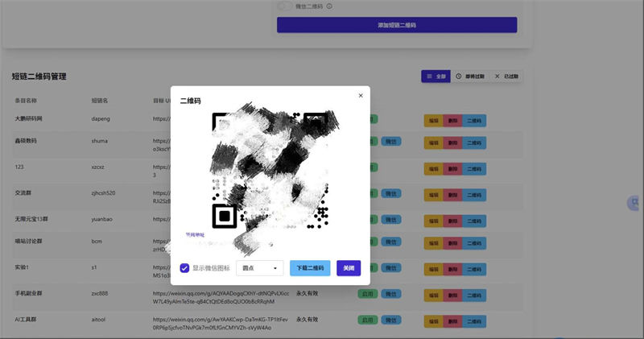The height and width of the screenshot is (339, 644).
Task: Click the info icon beside 微信二维码
Action: [329, 6]
